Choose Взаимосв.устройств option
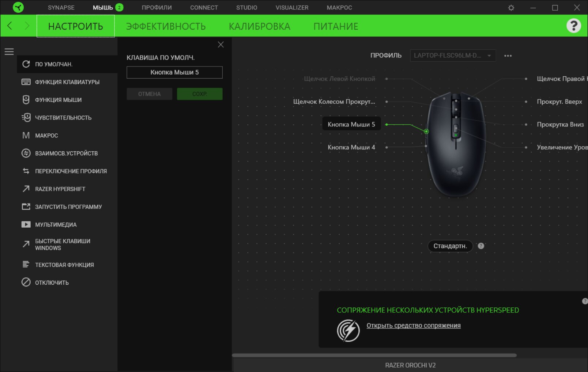Image resolution: width=588 pixels, height=372 pixels. tap(67, 153)
